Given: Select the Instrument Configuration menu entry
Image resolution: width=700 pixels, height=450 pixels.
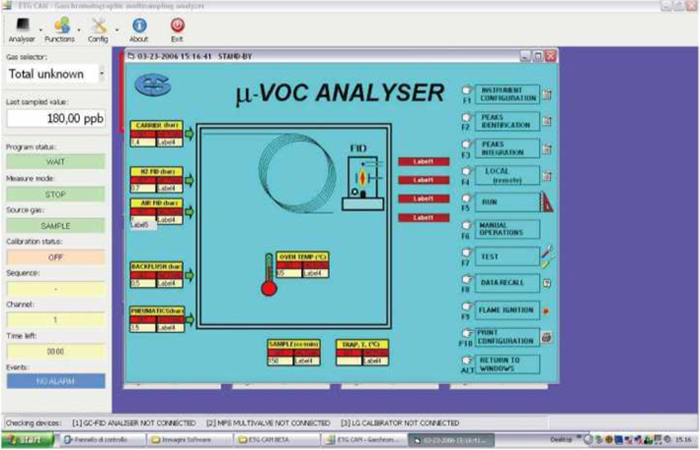Looking at the screenshot, I should (x=507, y=94).
